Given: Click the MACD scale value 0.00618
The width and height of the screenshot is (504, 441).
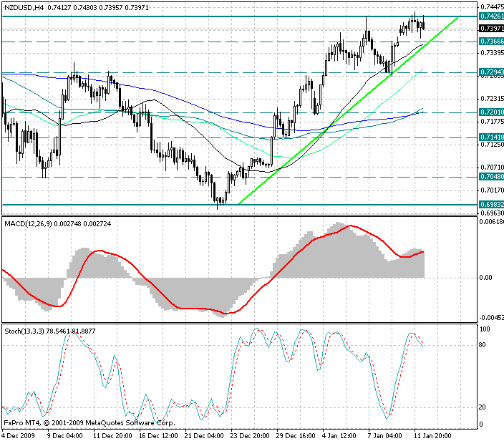Looking at the screenshot, I should point(491,222).
